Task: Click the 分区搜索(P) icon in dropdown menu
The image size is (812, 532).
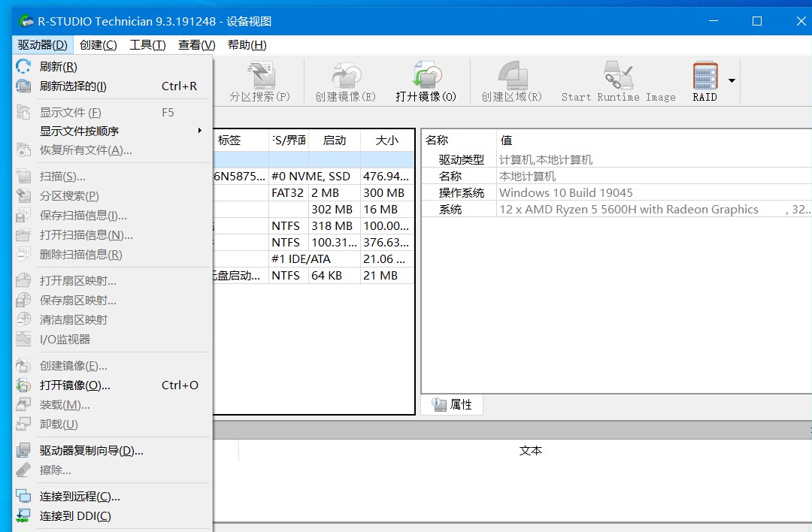Action: click(23, 195)
